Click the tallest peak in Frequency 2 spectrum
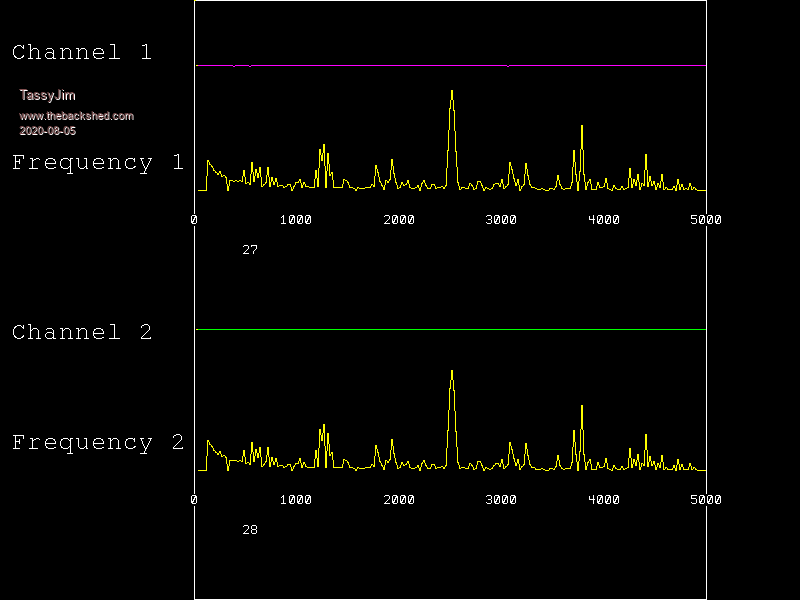 point(452,373)
